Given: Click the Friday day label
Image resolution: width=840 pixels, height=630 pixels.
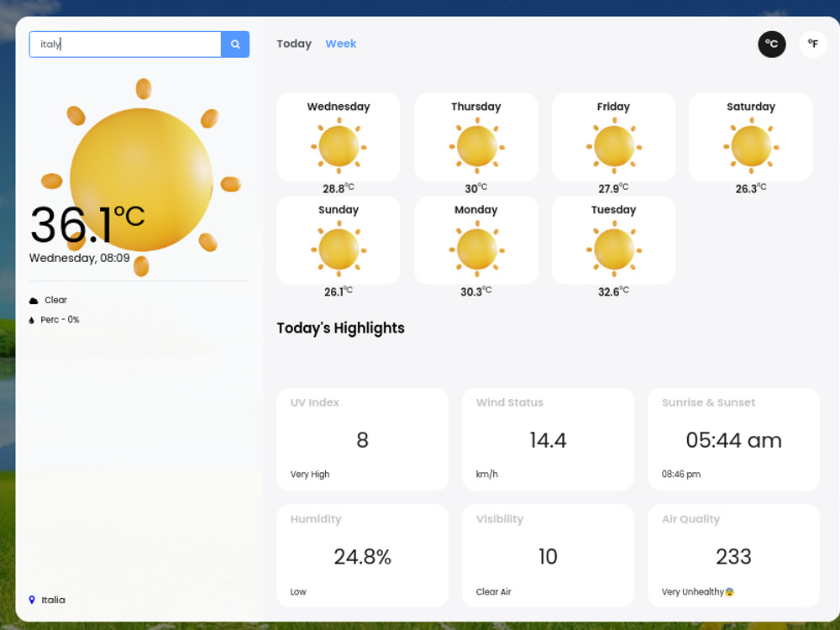Looking at the screenshot, I should pos(613,107).
